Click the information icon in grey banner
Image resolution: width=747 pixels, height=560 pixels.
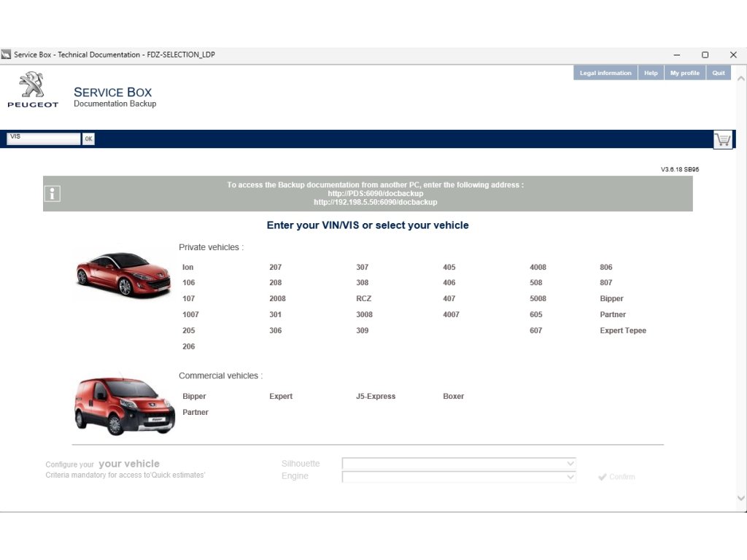coord(53,193)
